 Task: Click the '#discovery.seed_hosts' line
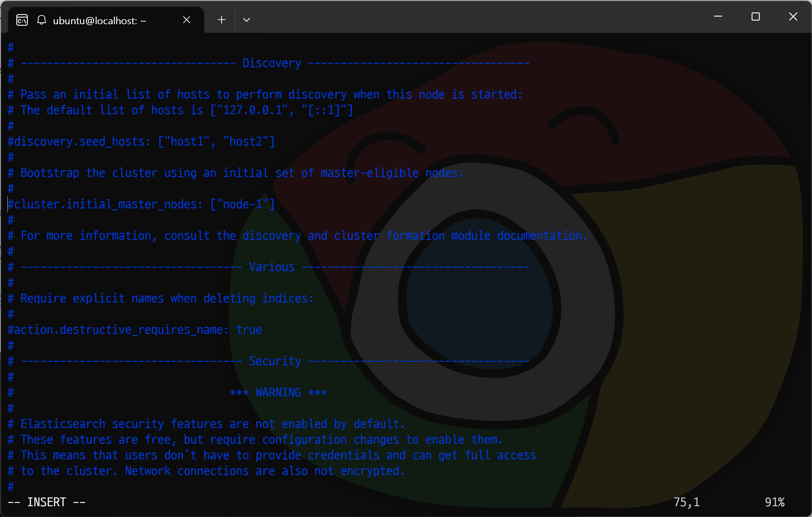141,142
